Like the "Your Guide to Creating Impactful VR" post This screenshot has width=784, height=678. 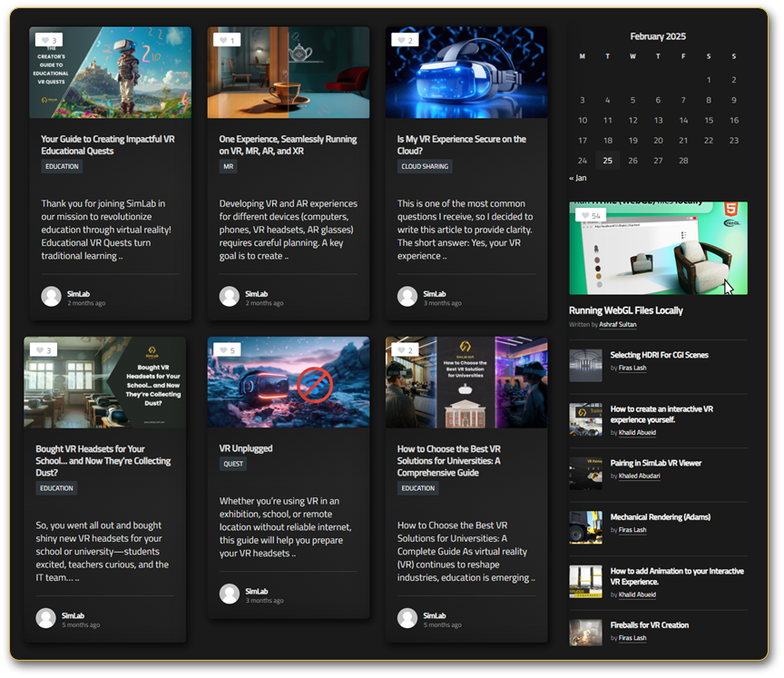[x=44, y=41]
